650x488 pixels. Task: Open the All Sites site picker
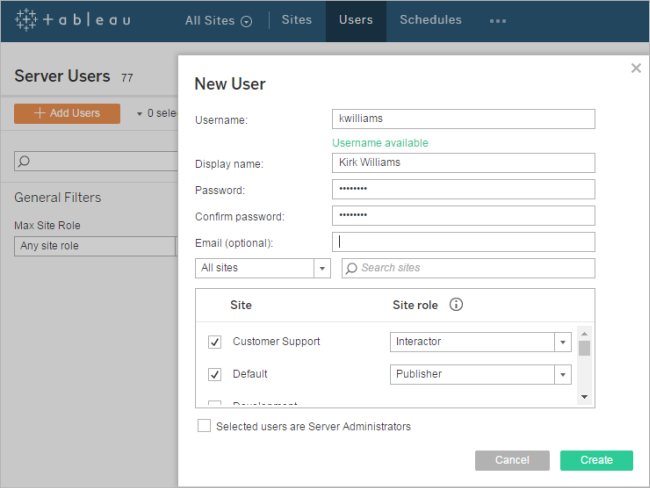pos(218,20)
